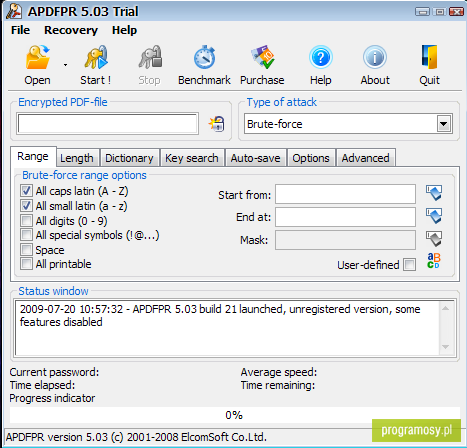Enable the All printable checkbox
The image size is (467, 448).
26,264
